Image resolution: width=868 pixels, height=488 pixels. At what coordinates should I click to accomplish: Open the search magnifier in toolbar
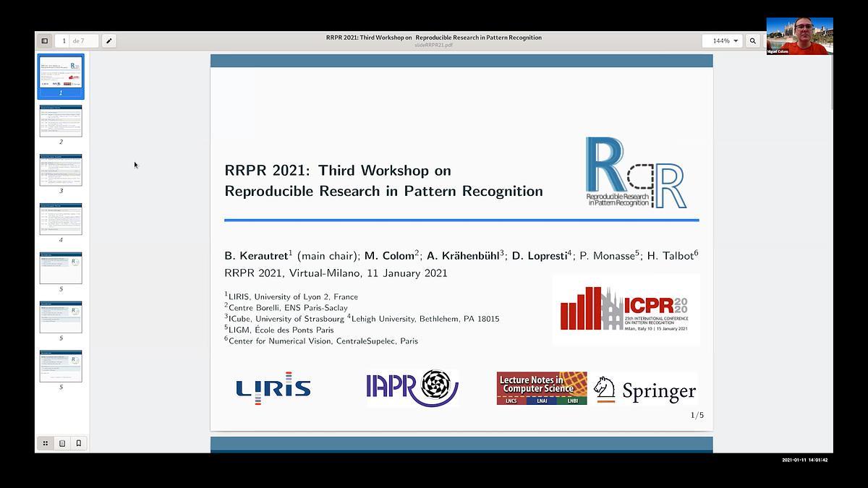click(753, 41)
